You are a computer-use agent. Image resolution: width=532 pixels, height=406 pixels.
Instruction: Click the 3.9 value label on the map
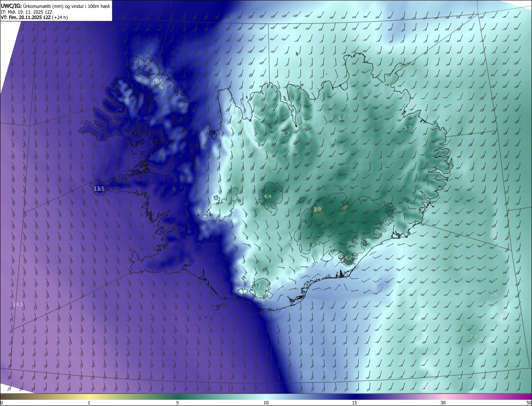(317, 210)
